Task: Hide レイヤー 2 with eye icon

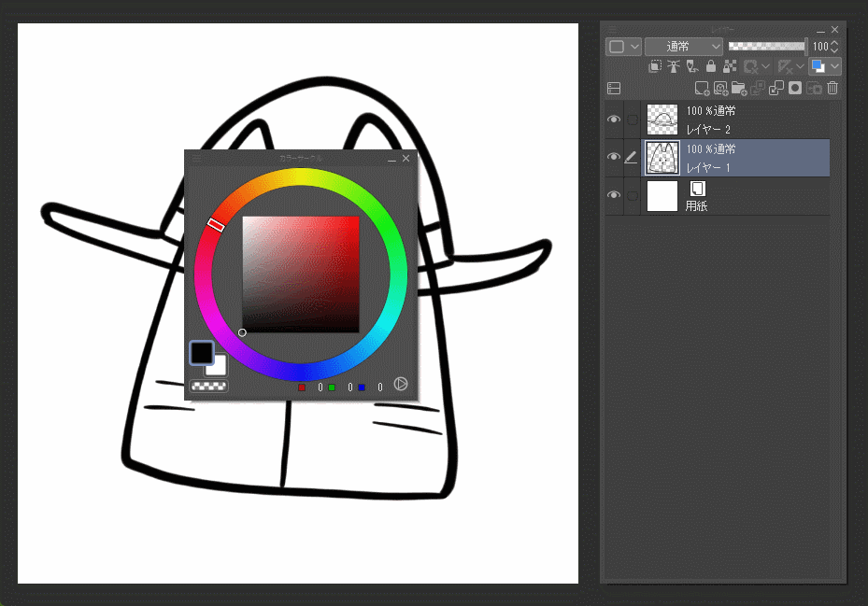Action: (613, 120)
